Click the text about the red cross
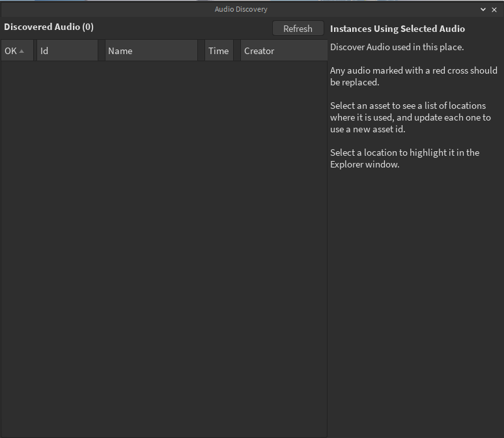This screenshot has width=504, height=438. click(x=413, y=76)
